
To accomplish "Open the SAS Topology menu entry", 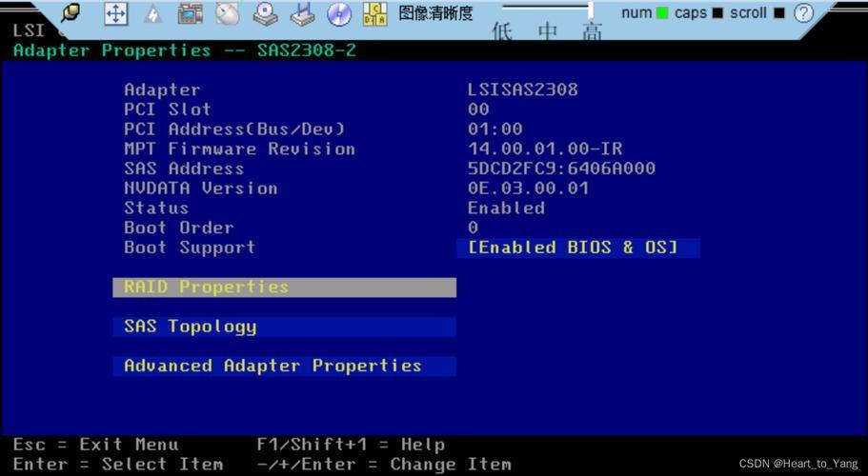I will [284, 327].
